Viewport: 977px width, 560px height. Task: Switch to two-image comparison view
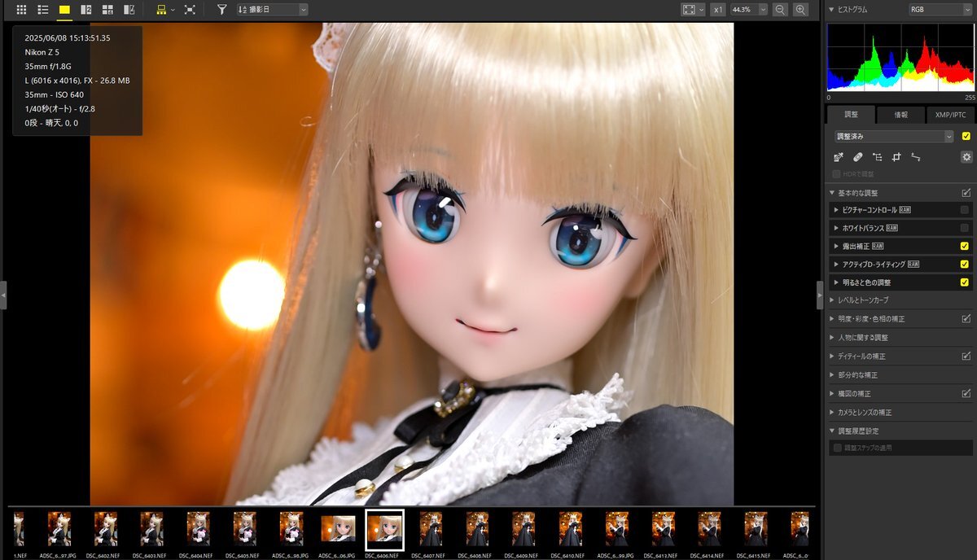pos(86,10)
